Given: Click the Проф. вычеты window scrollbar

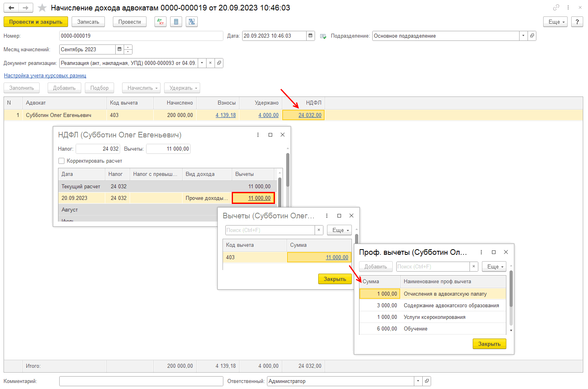Looking at the screenshot, I should click(511, 288).
